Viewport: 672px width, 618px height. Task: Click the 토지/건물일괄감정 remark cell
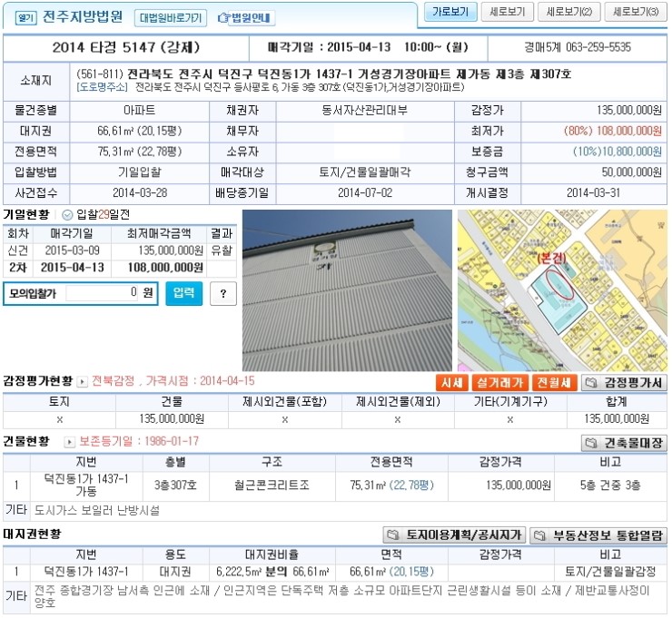pos(610,572)
